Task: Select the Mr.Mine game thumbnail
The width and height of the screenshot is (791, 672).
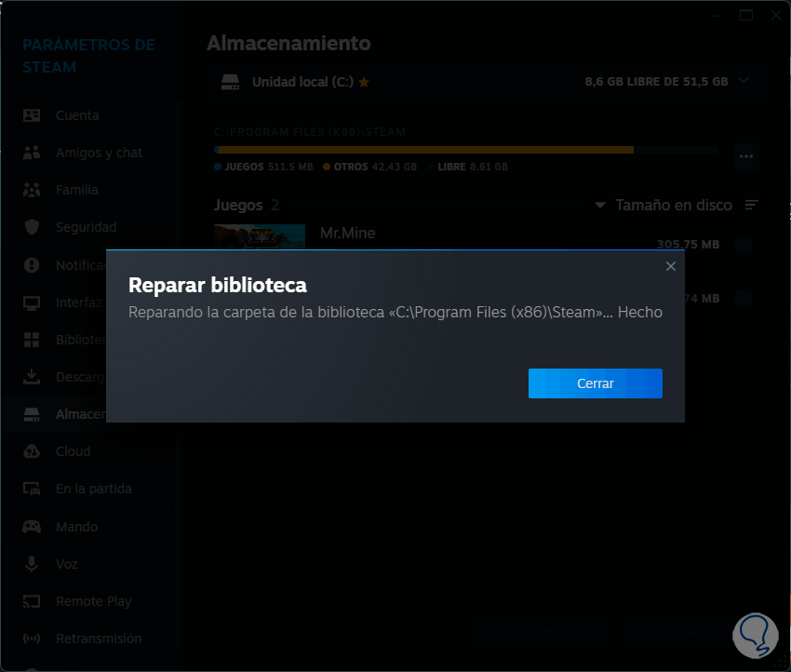Action: [x=260, y=237]
